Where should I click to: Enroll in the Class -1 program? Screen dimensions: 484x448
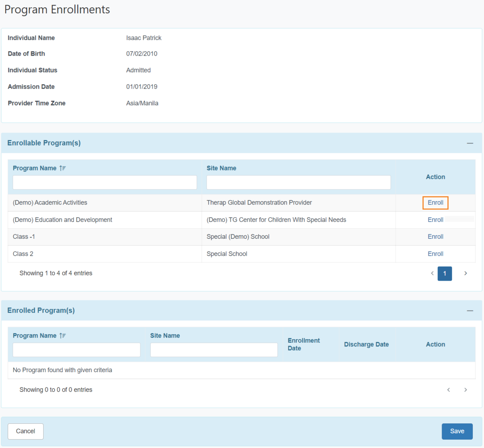(x=435, y=237)
